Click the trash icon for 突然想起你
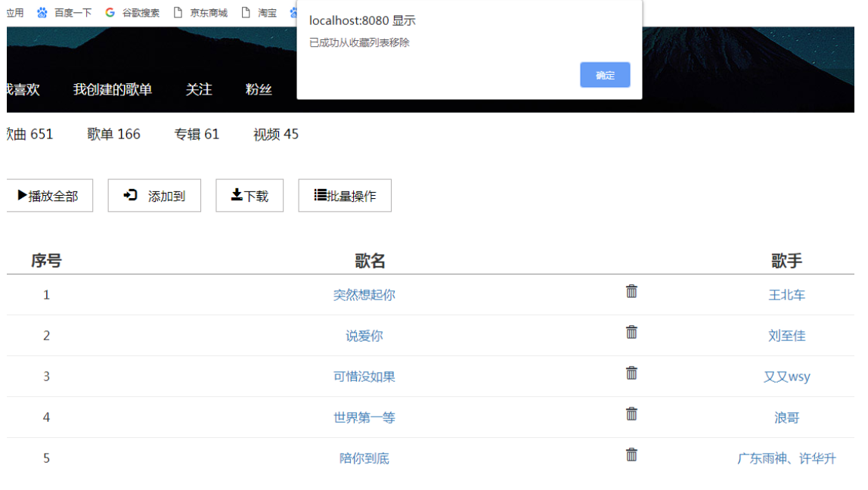868x490 pixels. pos(631,291)
